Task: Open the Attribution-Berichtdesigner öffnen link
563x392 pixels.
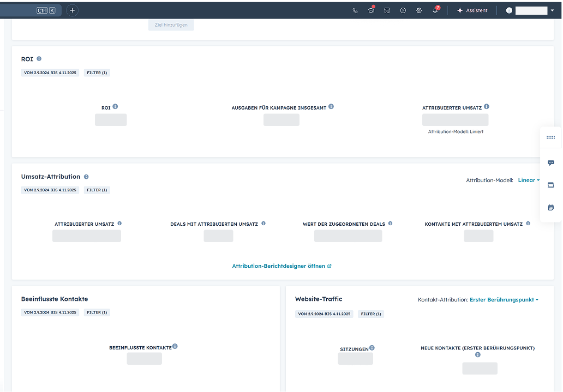Action: point(281,266)
